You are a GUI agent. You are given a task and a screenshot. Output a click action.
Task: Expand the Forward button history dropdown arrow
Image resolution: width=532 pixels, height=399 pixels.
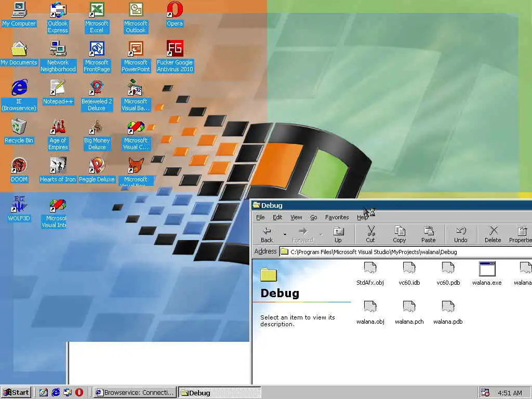(x=321, y=234)
